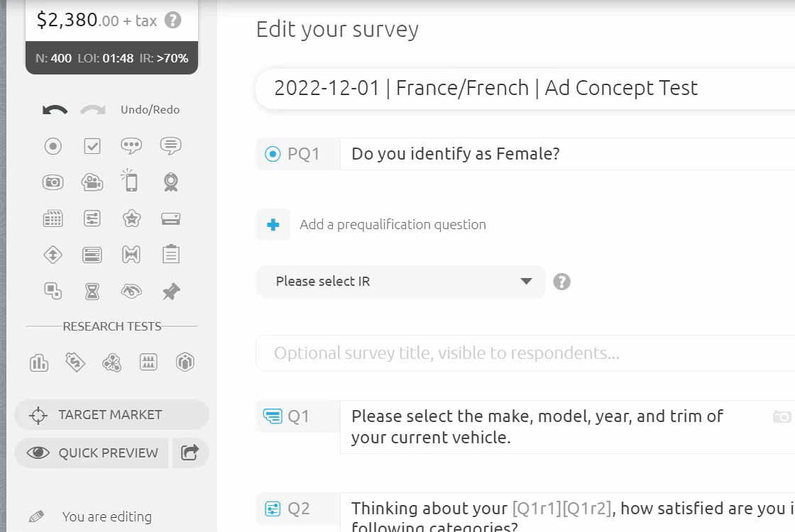
Task: Edit the survey name field
Action: coord(525,88)
